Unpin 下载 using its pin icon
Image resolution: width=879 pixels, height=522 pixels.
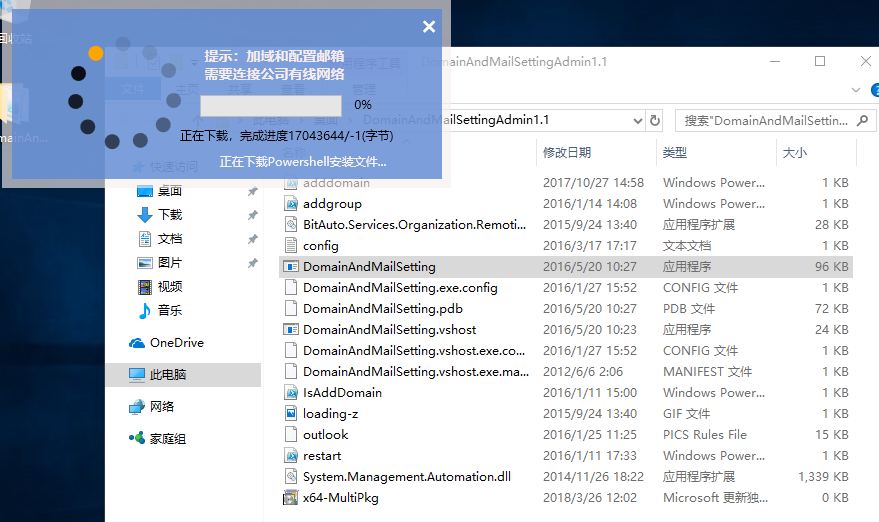pyautogui.click(x=253, y=215)
